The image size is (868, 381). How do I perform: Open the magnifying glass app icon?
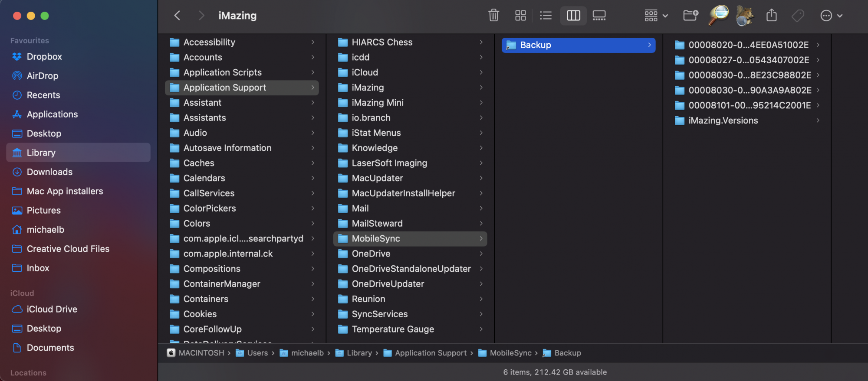click(719, 16)
